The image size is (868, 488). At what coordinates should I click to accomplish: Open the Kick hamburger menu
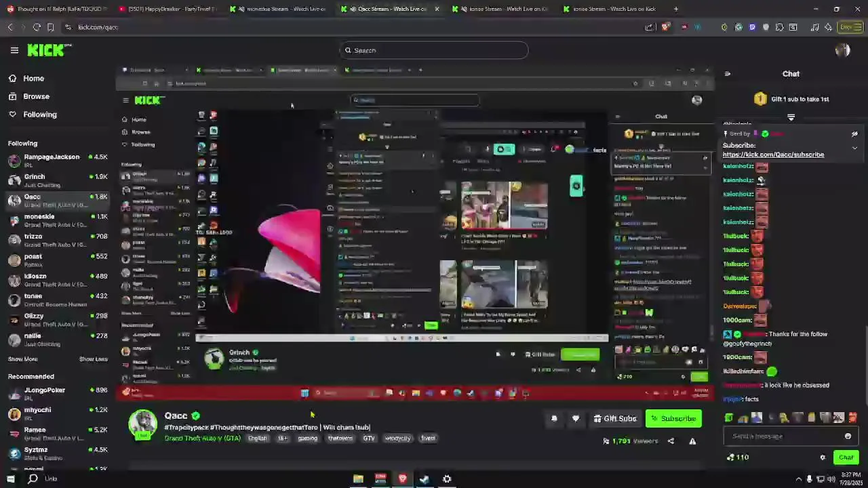point(14,50)
